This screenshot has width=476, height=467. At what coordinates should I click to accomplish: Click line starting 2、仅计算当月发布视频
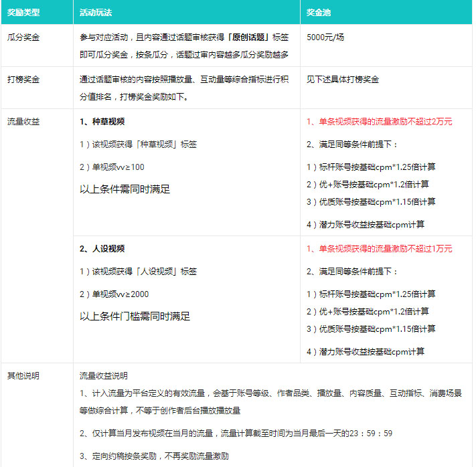click(x=236, y=434)
